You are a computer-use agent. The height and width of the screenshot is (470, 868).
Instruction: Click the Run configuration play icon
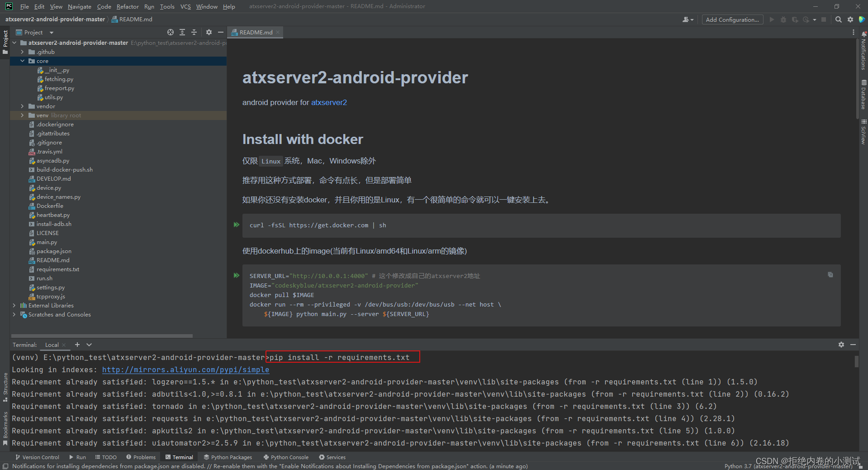[772, 19]
